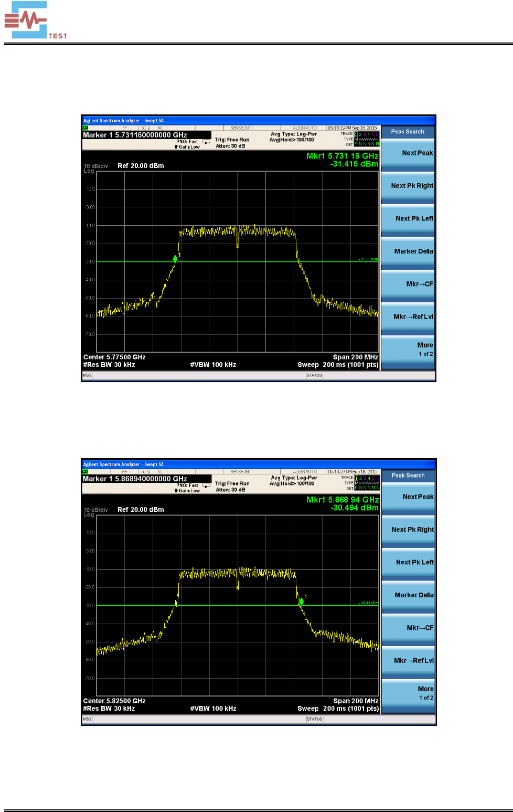The height and width of the screenshot is (812, 513).
Task: Click the lower Agilent Spectrum Analyzer title bar
Action: coord(259,465)
